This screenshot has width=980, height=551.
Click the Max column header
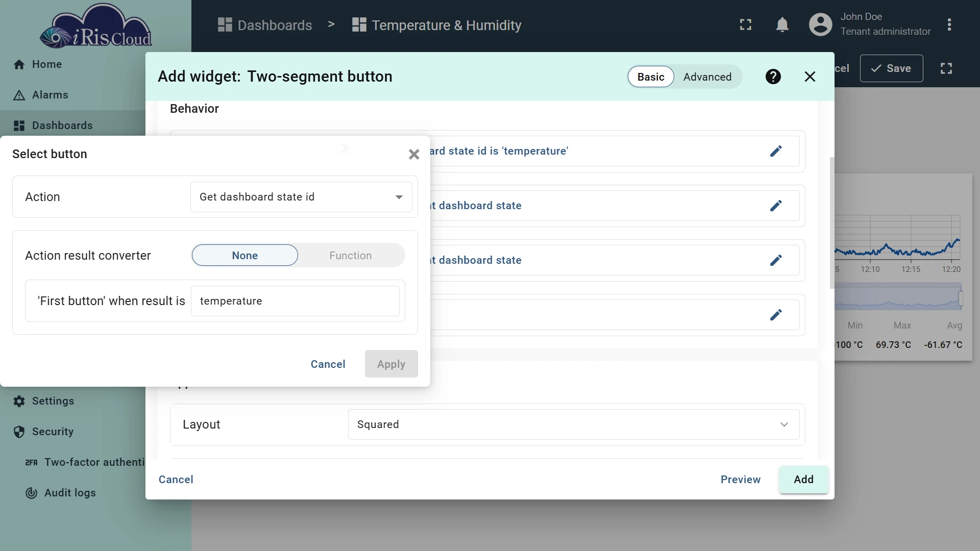(902, 325)
